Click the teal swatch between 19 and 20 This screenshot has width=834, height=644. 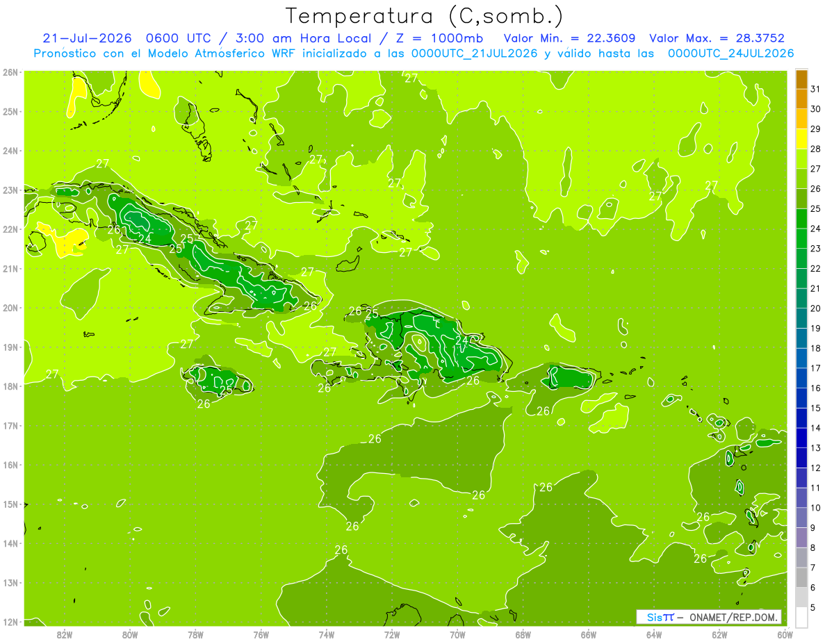(801, 319)
